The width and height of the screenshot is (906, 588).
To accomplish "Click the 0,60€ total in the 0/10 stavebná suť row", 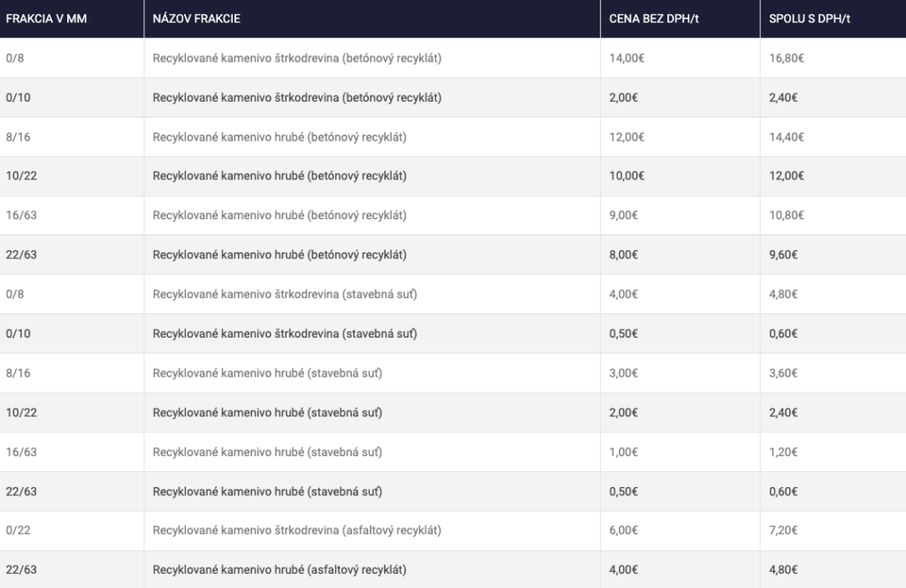I will coord(833,334).
